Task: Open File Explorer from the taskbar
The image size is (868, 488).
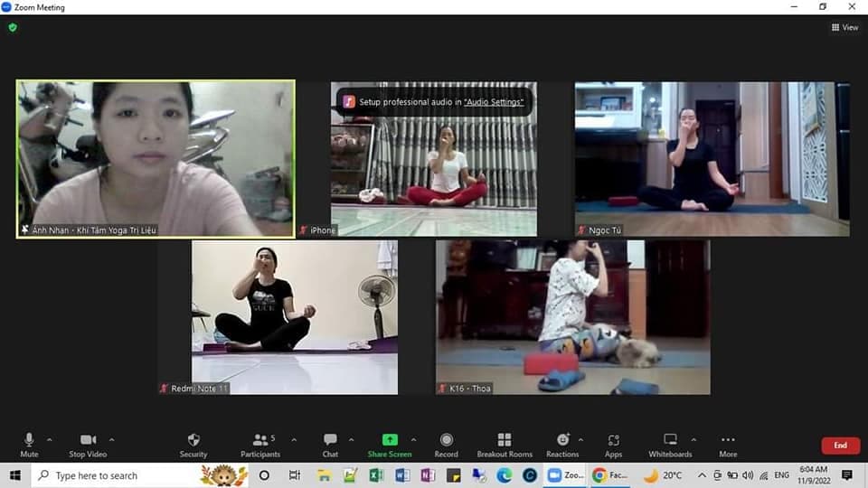Action: [324, 475]
